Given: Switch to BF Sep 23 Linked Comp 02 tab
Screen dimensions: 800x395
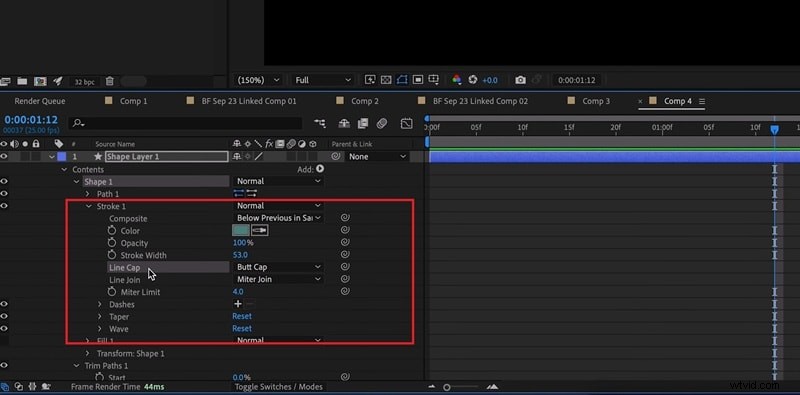Looking at the screenshot, I should (480, 101).
